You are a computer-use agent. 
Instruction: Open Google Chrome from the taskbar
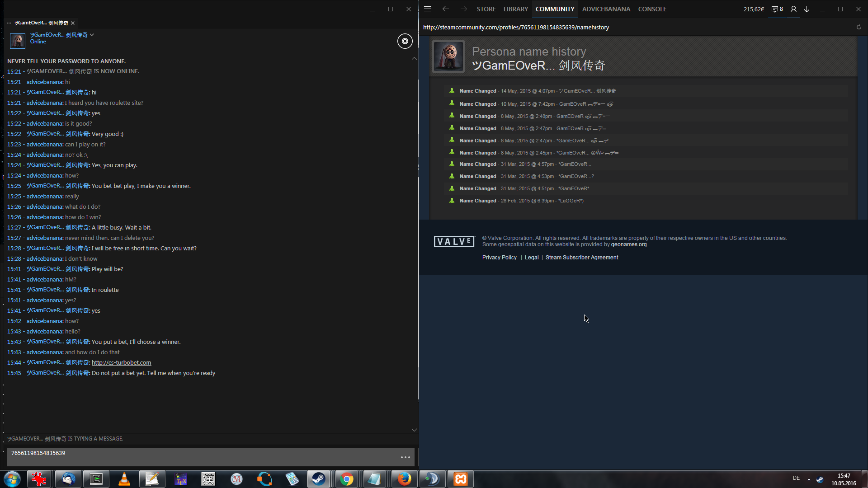pos(347,479)
